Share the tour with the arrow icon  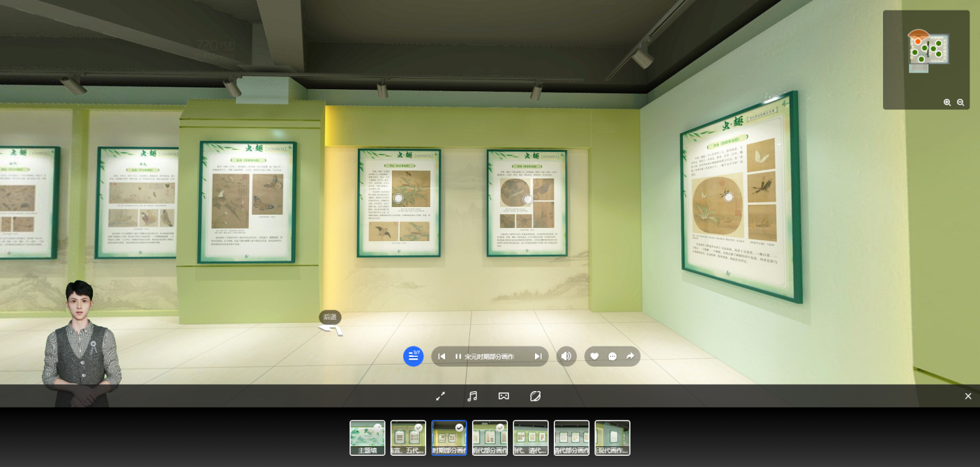pyautogui.click(x=630, y=356)
